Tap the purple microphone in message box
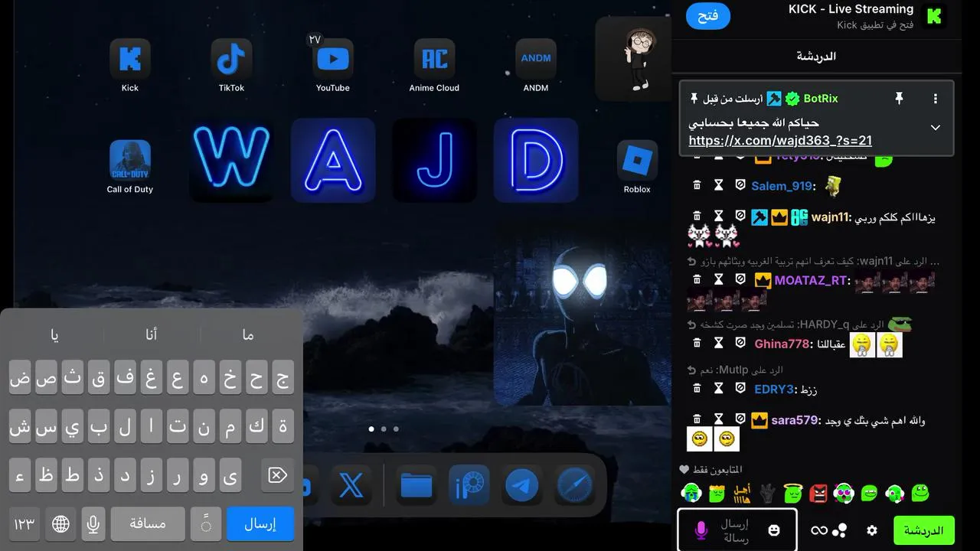This screenshot has width=980, height=551. coord(701,530)
